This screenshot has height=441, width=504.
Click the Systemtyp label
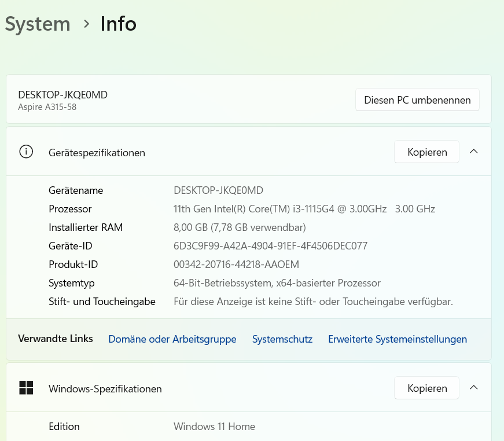71,283
